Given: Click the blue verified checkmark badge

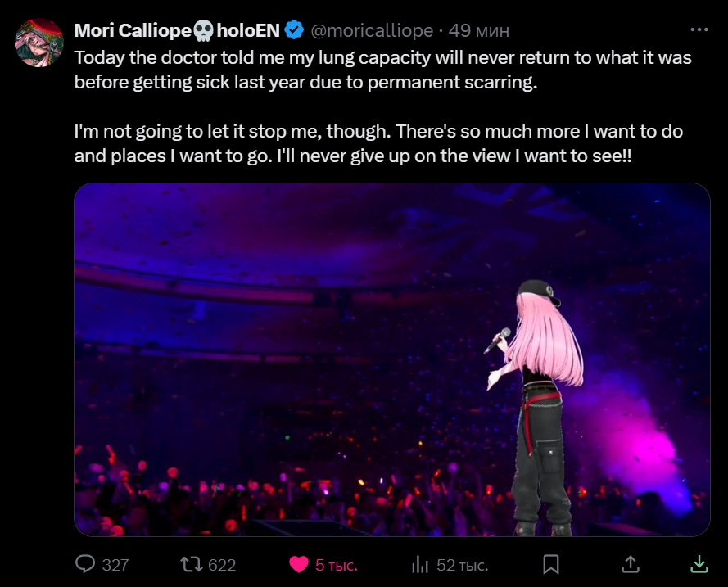Looking at the screenshot, I should (294, 31).
